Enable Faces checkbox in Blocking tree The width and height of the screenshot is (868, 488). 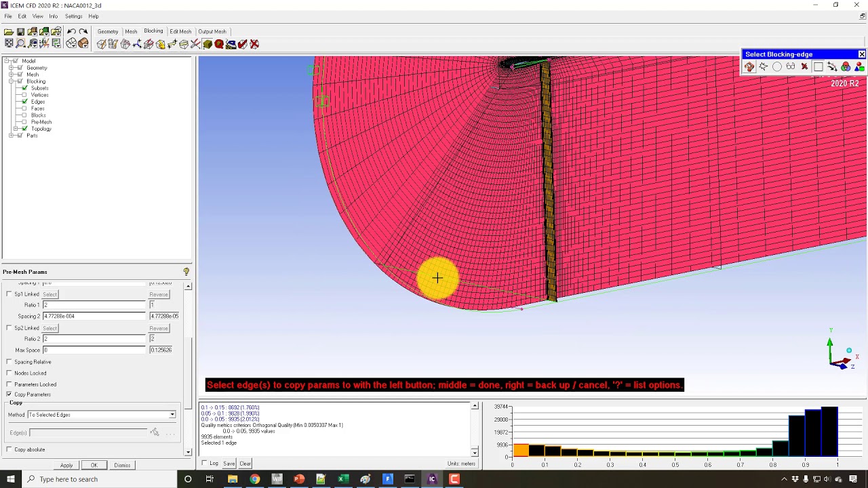pyautogui.click(x=24, y=108)
